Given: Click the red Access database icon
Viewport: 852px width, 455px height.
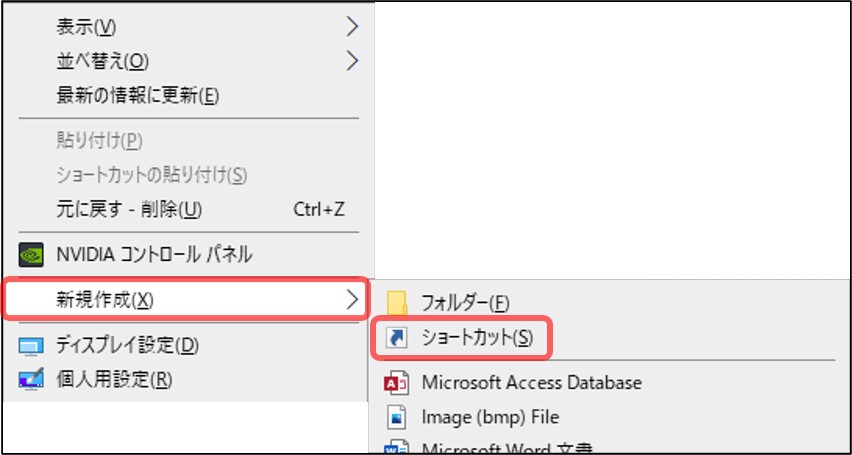Looking at the screenshot, I should [x=396, y=384].
